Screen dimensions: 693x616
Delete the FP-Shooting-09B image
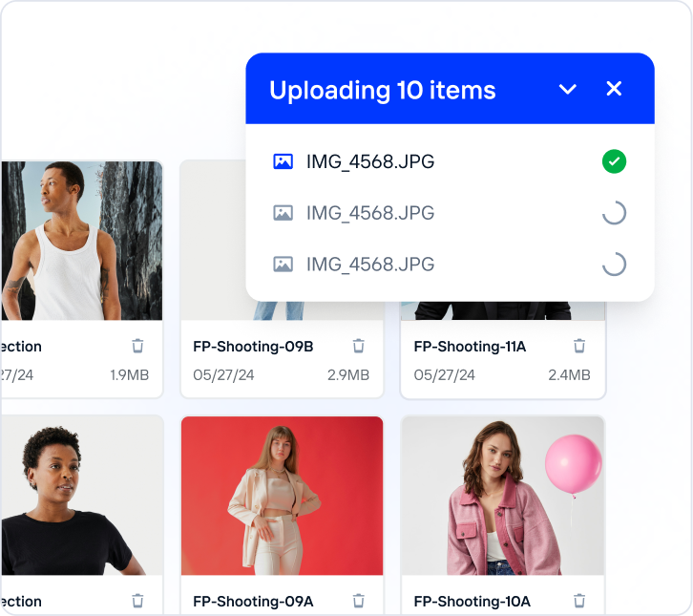359,346
